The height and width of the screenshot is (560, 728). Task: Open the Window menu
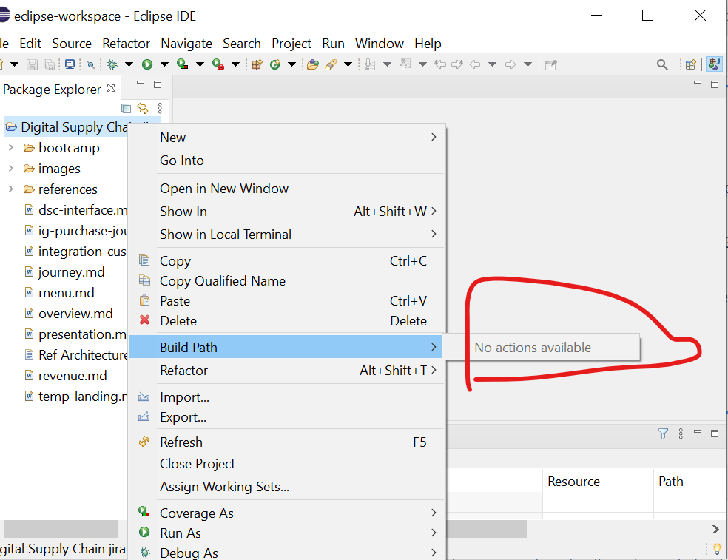tap(380, 44)
